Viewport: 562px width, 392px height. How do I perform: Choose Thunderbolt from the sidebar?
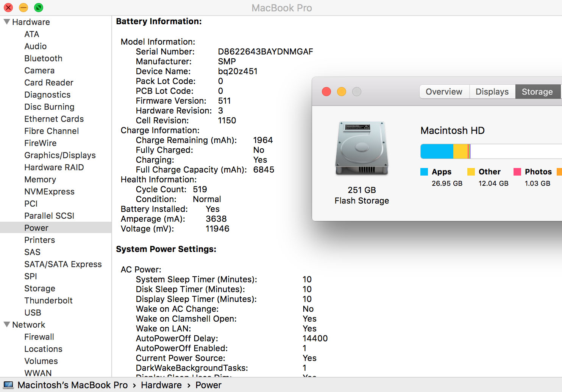click(x=48, y=300)
